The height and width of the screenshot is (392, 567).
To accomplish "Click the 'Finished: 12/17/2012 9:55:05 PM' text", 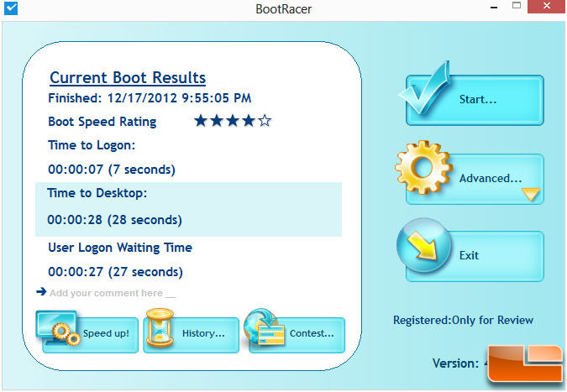I will [150, 98].
